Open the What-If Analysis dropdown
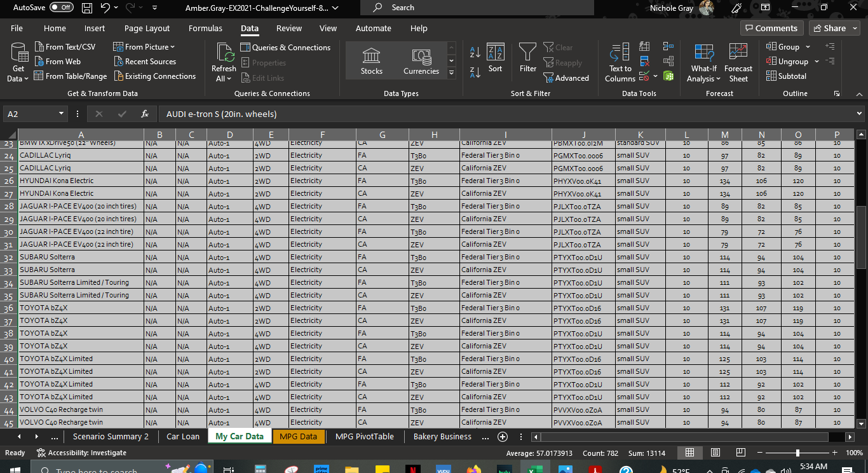868x473 pixels. 703,62
